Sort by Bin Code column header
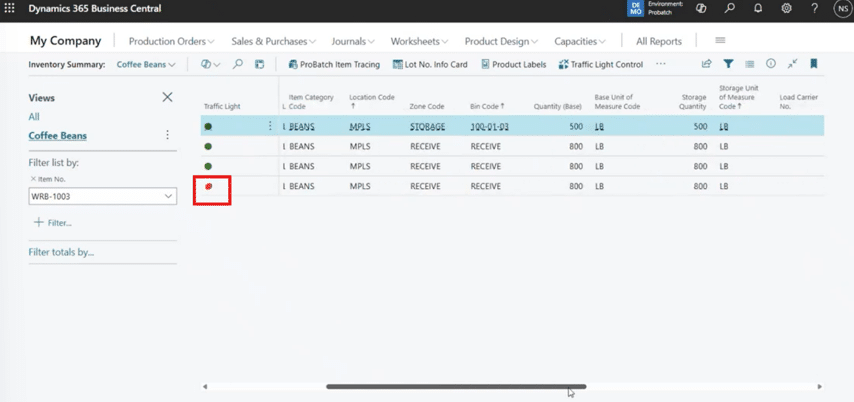The height and width of the screenshot is (402, 854). tap(487, 106)
